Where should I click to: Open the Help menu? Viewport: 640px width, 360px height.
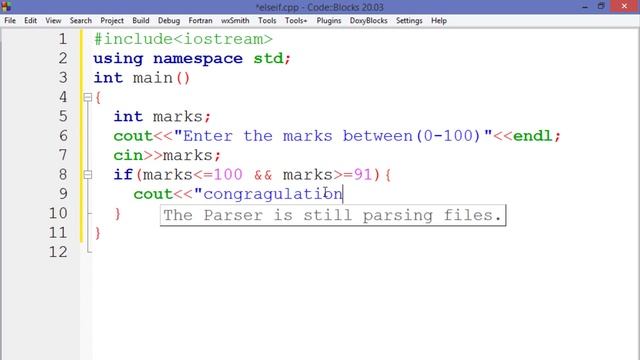click(x=439, y=20)
